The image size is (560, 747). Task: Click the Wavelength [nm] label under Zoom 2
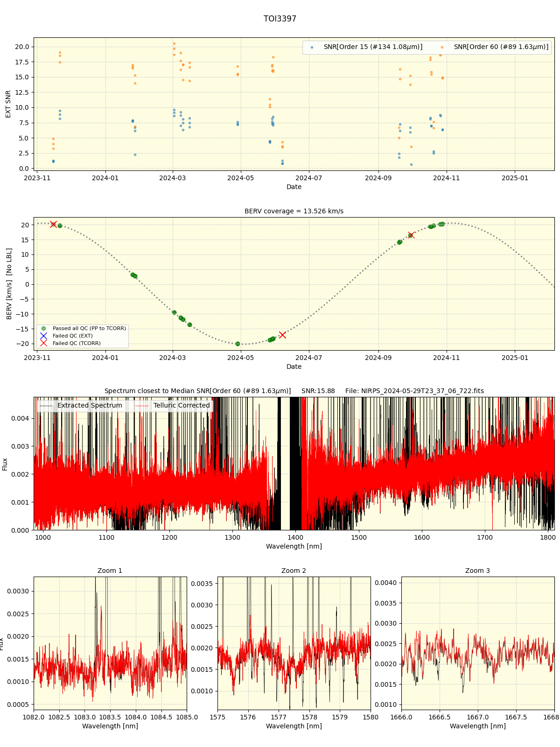click(x=294, y=726)
